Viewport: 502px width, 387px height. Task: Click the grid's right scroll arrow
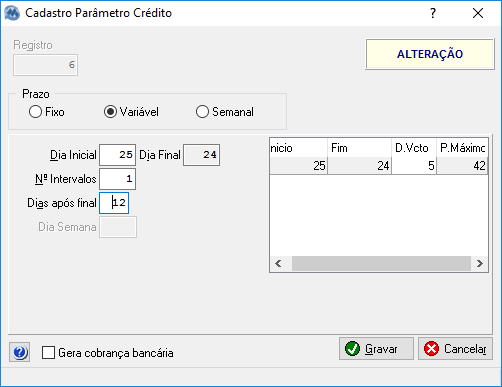(480, 264)
